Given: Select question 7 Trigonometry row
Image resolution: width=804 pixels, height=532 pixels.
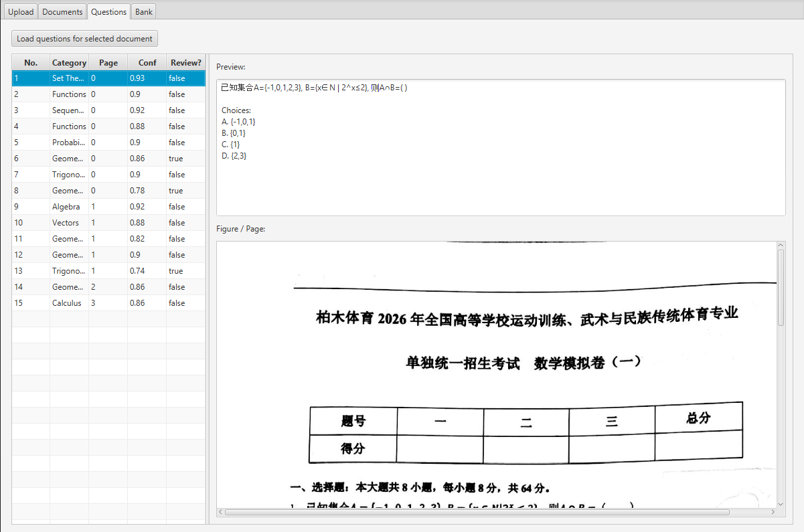Looking at the screenshot, I should tap(108, 175).
